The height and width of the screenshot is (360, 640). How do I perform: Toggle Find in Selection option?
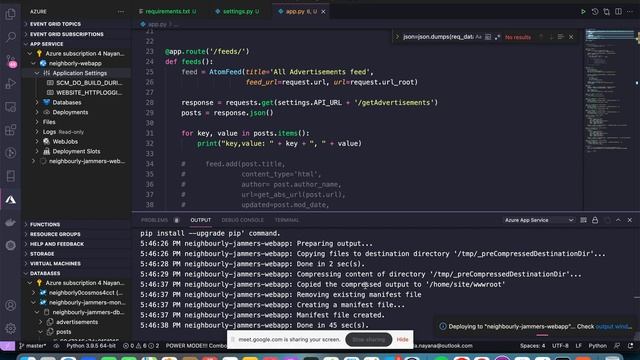click(561, 37)
